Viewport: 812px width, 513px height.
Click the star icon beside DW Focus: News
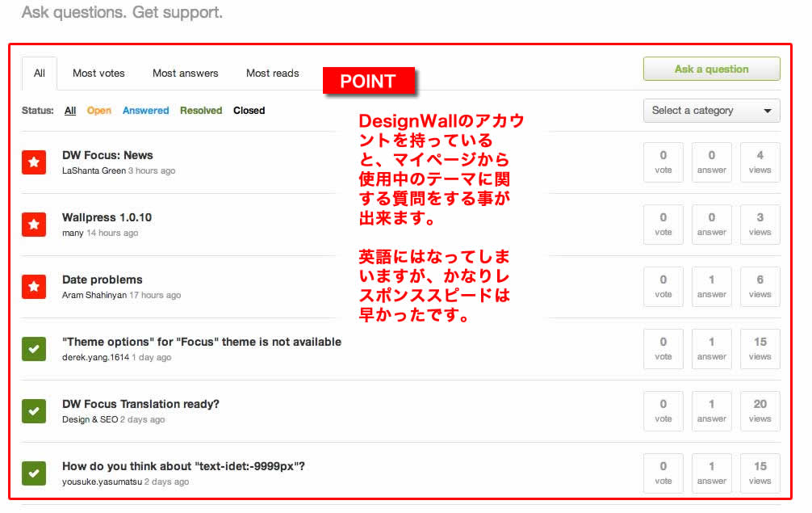pos(34,162)
